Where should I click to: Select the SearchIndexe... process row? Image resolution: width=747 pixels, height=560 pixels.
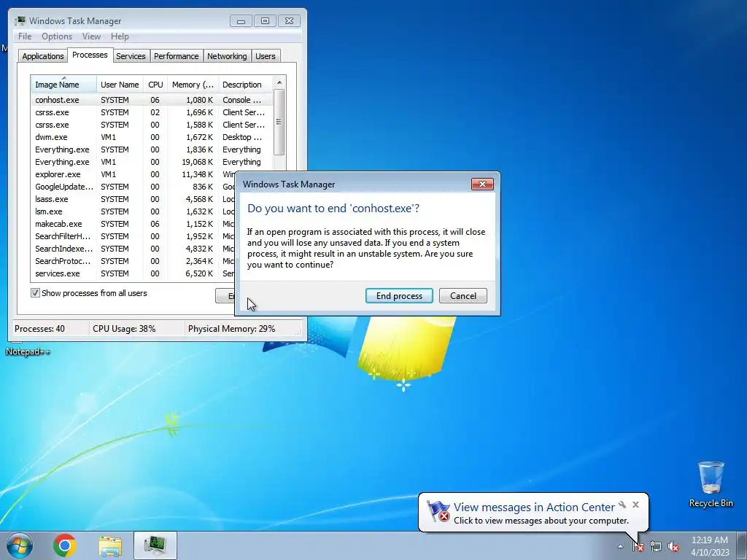tap(133, 249)
